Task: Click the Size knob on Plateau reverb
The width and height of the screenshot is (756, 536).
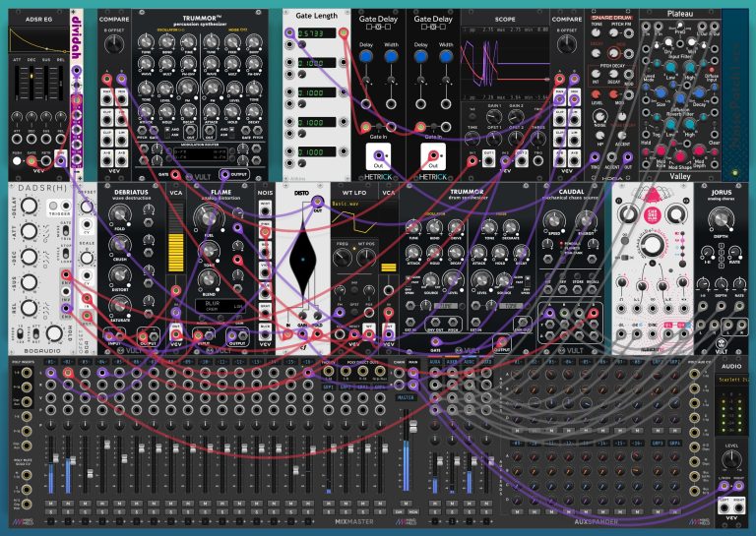Action: click(x=661, y=93)
